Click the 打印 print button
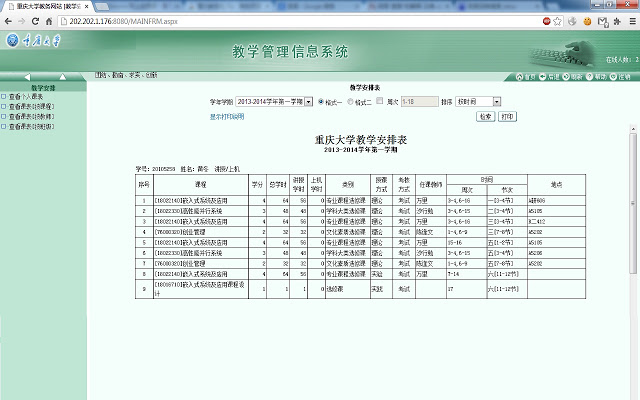The image size is (640, 400). (x=507, y=117)
